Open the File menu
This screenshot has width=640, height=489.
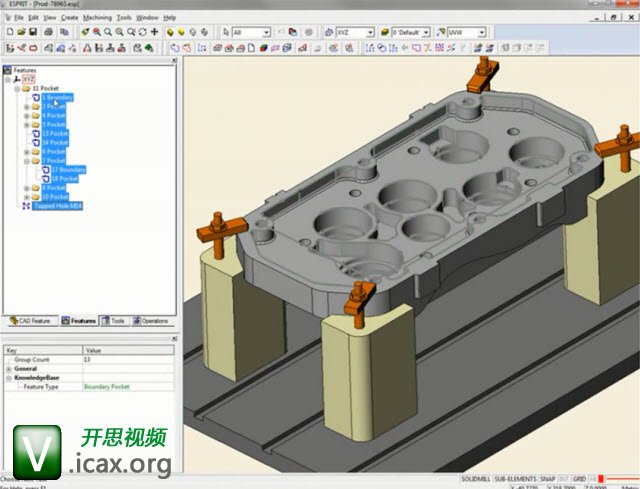pyautogui.click(x=19, y=18)
